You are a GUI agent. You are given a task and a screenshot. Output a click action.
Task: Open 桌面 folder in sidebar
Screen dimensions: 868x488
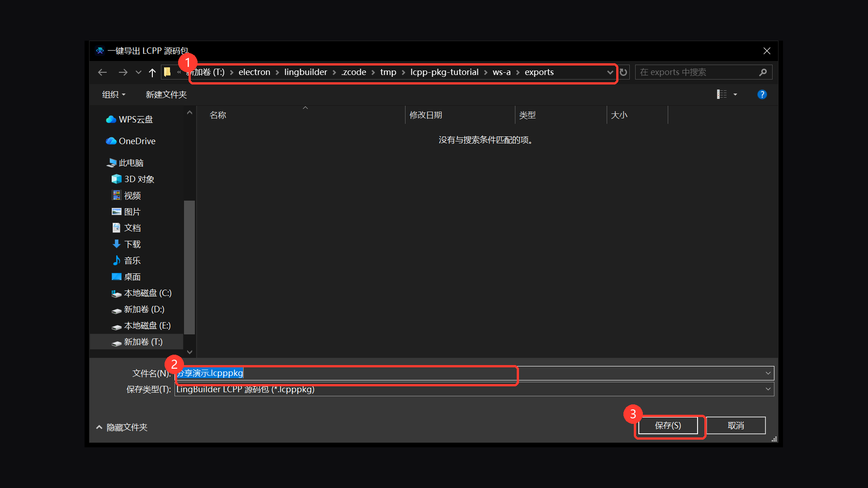pos(126,277)
